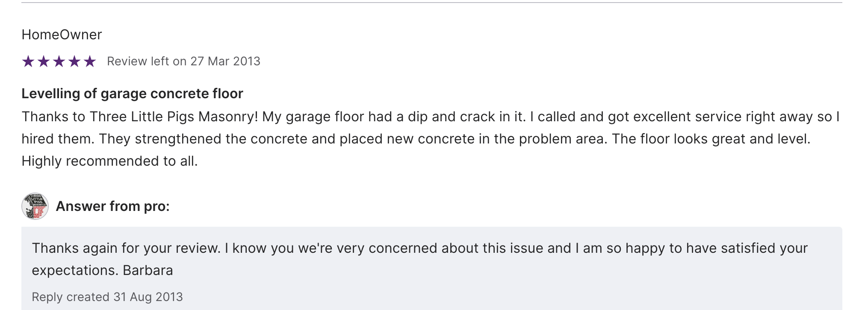Click the name 'Barbara' in the pro reply
This screenshot has width=868, height=310.
(148, 270)
